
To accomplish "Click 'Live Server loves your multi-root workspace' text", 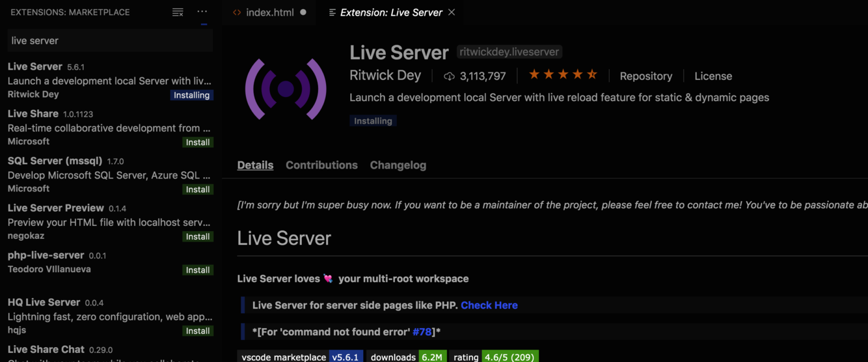I will click(x=353, y=279).
